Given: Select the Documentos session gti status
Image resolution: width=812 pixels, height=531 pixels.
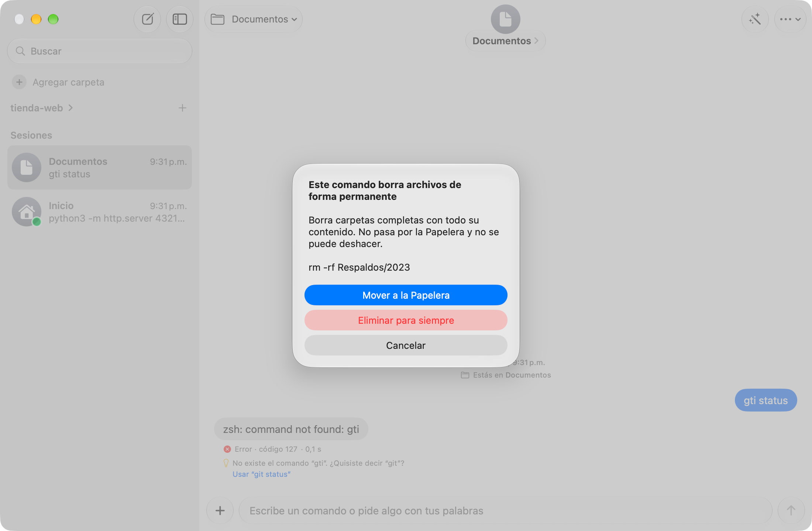Looking at the screenshot, I should [x=100, y=167].
